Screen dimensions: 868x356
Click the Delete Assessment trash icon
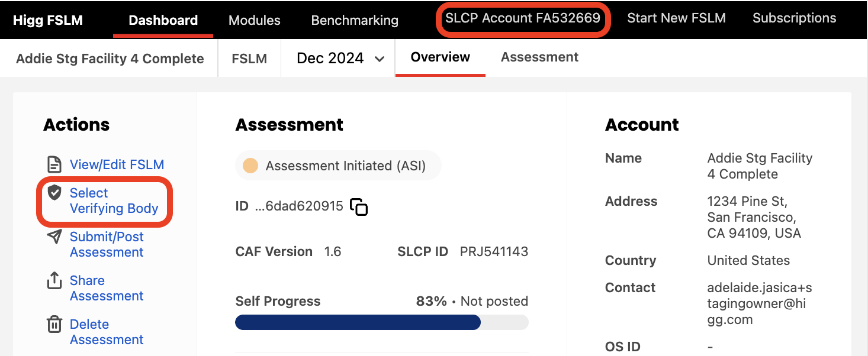54,324
